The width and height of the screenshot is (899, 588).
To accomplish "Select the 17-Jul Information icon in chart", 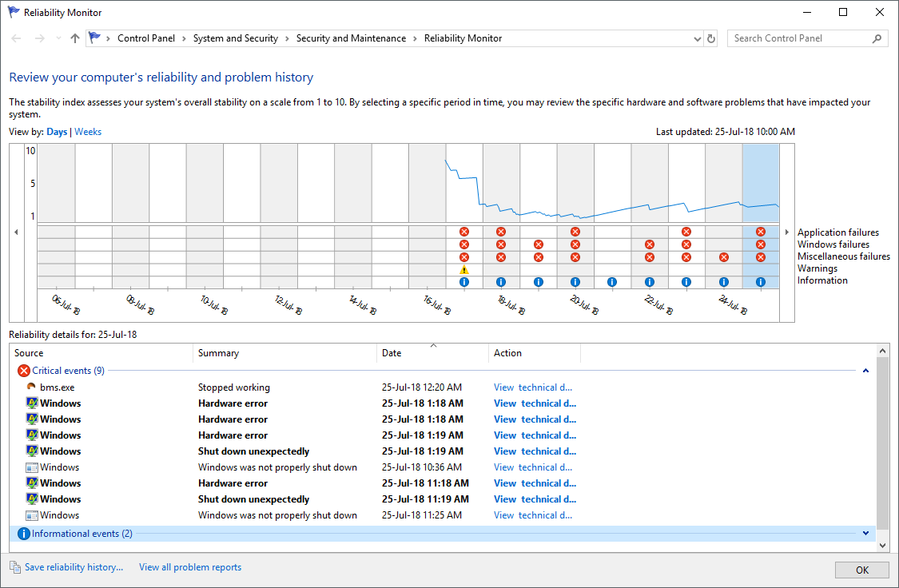I will [x=464, y=282].
